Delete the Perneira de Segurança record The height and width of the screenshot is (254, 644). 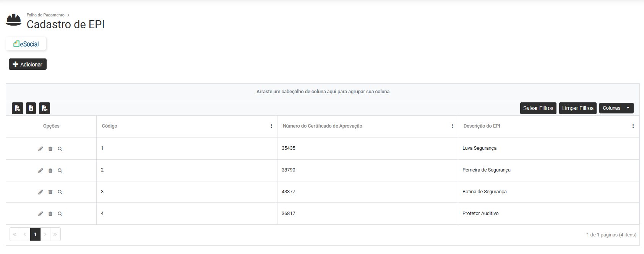50,171
